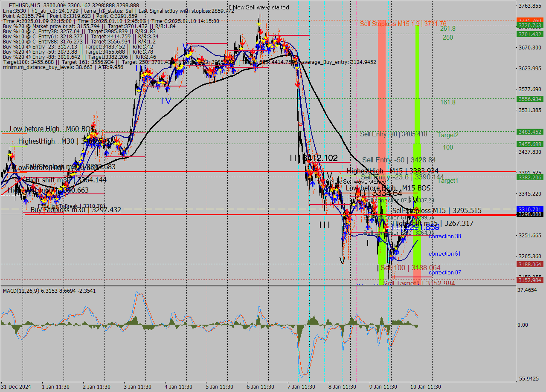This screenshot has width=546, height=392.
Task: Click the '6 Jan 11:30' time axis label
Action: [260, 387]
